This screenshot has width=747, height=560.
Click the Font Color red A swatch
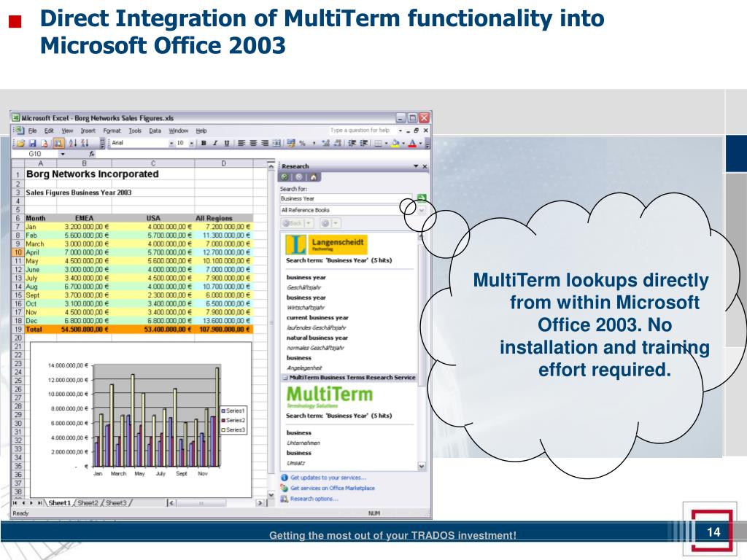click(x=413, y=143)
